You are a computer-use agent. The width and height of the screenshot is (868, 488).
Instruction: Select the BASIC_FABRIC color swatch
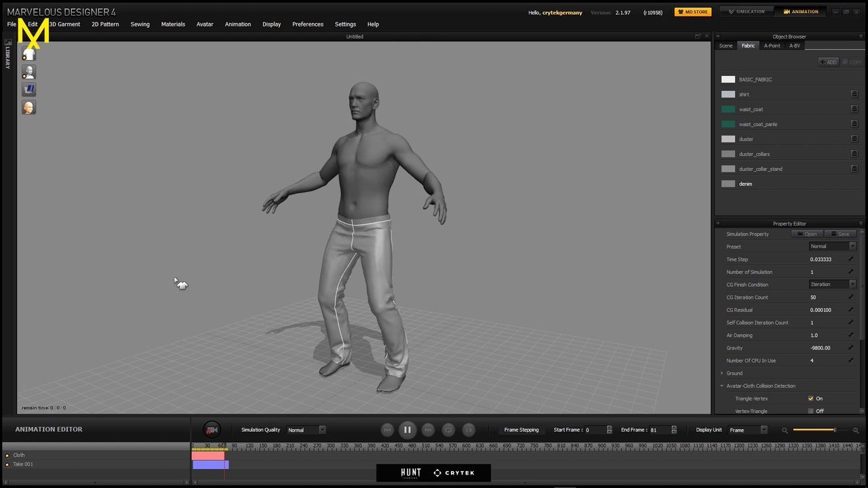click(x=728, y=79)
